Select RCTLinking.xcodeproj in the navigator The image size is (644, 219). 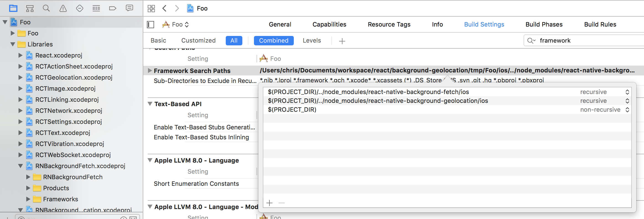[67, 100]
